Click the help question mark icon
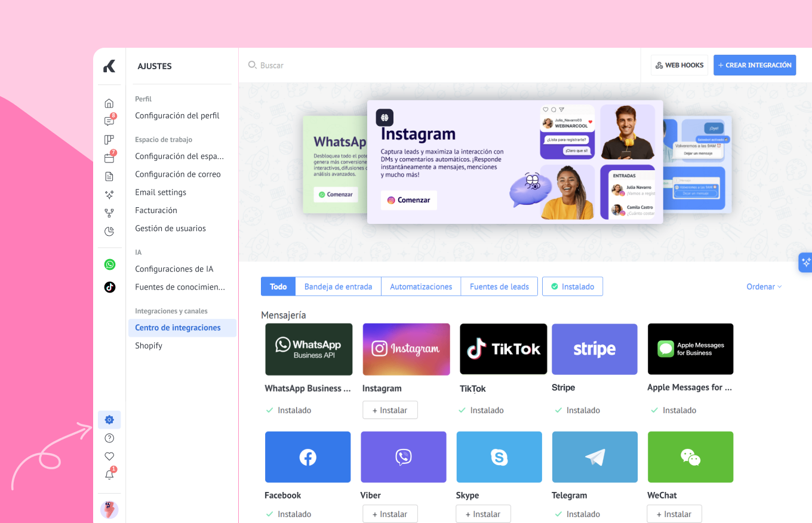The height and width of the screenshot is (523, 812). point(109,438)
